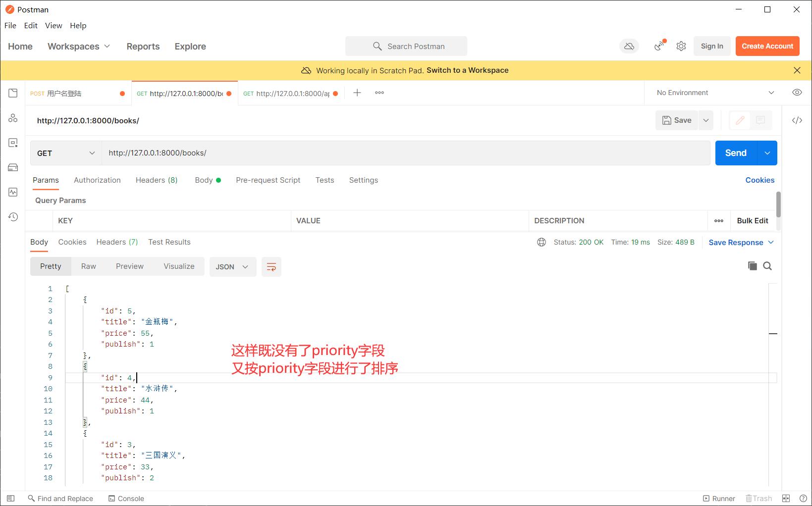This screenshot has height=506, width=812.
Task: Click the Create Account button
Action: click(x=767, y=46)
